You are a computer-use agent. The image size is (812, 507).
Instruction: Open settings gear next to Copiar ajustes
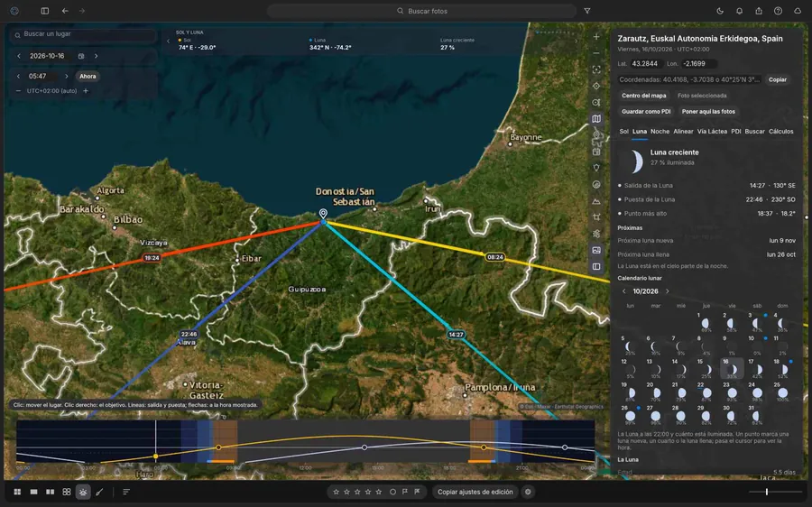pos(528,492)
